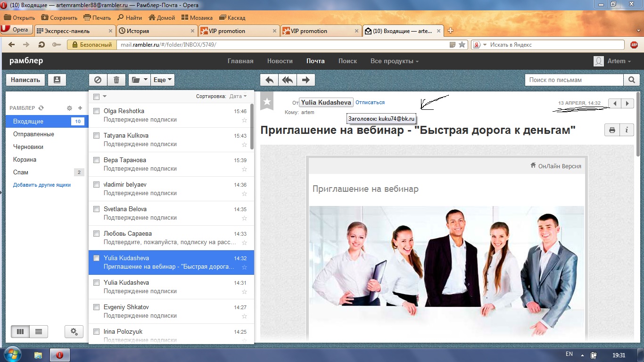Go to next message arrow
644x362 pixels.
[x=627, y=103]
